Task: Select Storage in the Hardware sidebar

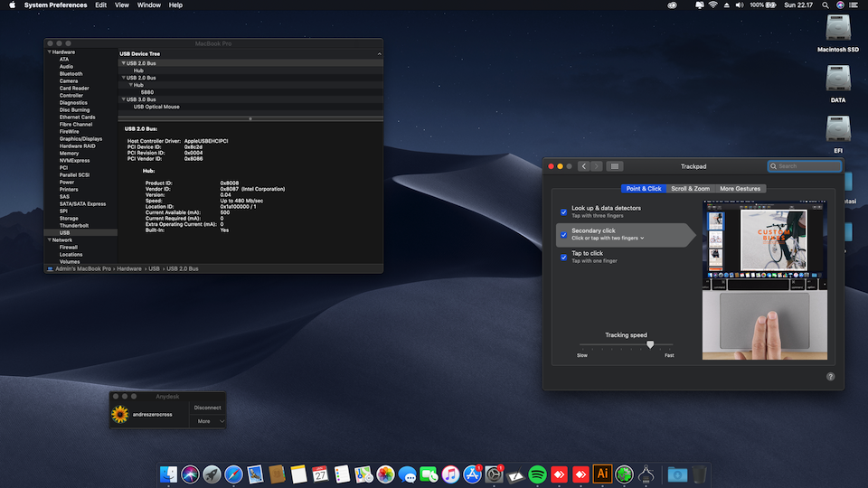Action: (69, 219)
